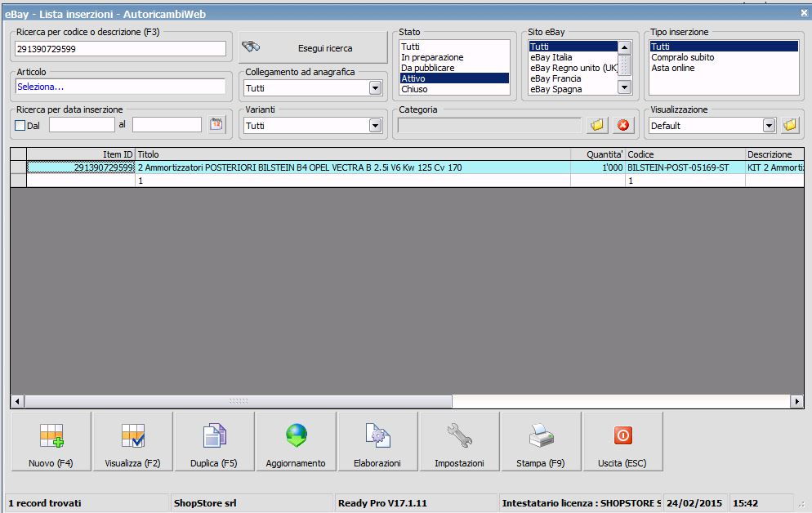Select Attivo status
The height and width of the screenshot is (513, 812).
(x=454, y=78)
